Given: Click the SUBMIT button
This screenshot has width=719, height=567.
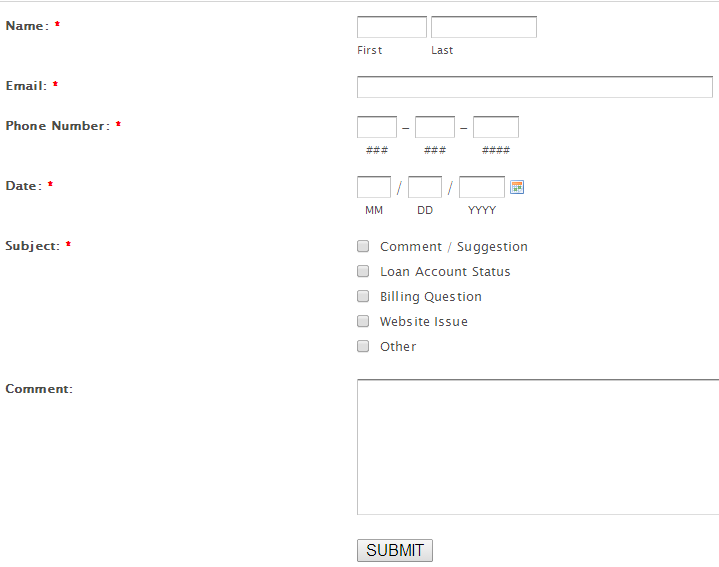Looking at the screenshot, I should (395, 550).
